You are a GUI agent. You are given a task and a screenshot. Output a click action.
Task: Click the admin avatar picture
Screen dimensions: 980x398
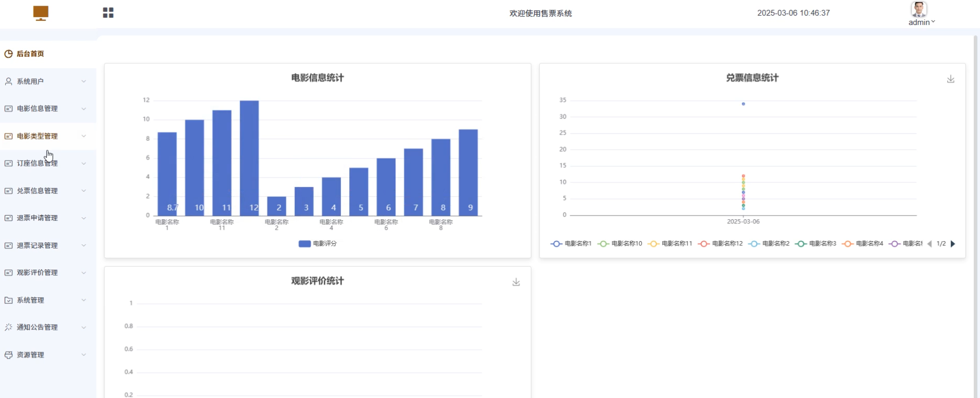[919, 9]
